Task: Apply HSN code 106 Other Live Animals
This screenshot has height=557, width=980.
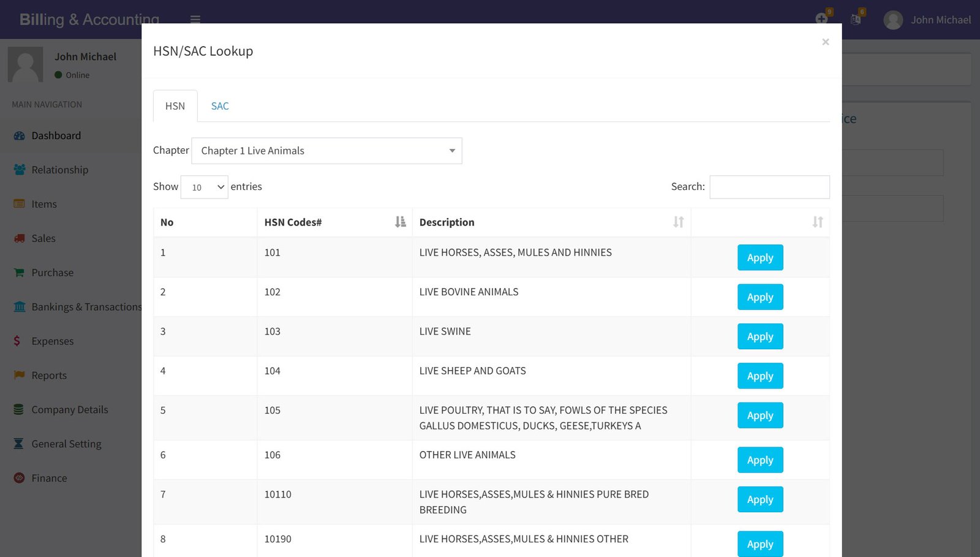Action: 760,460
